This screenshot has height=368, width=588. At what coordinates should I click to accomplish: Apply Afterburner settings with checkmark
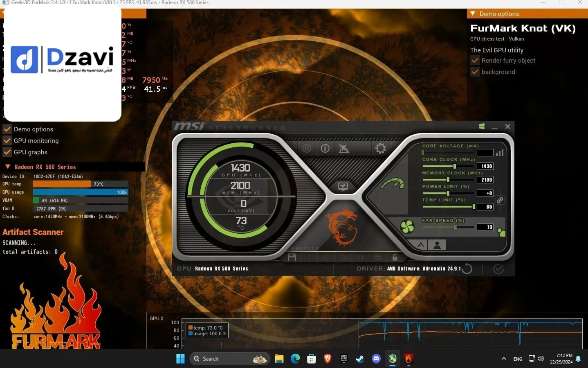(x=498, y=269)
